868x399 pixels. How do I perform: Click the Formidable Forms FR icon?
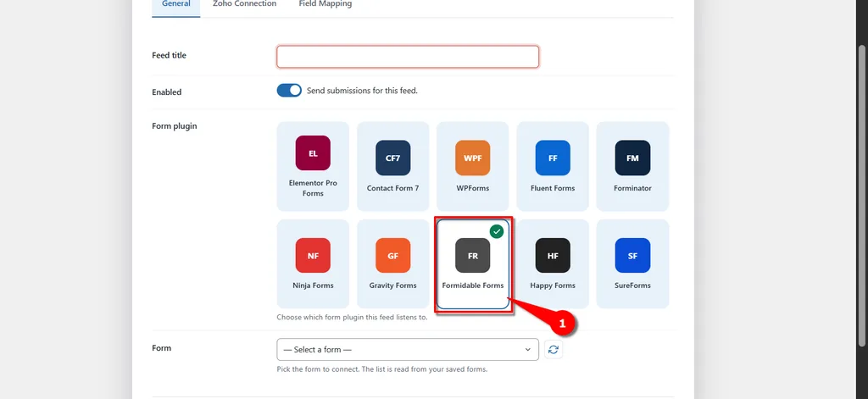pyautogui.click(x=473, y=256)
